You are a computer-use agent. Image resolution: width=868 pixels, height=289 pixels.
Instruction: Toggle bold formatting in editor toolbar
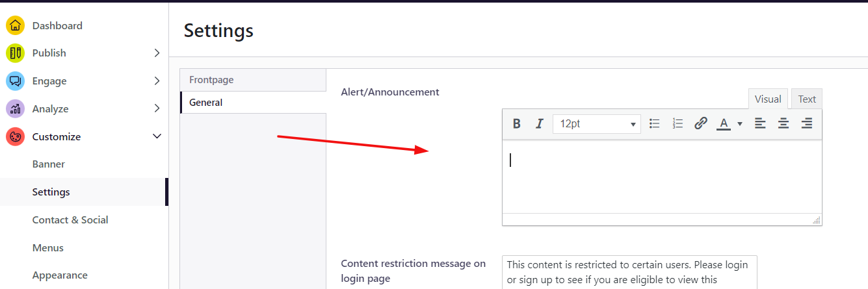point(517,123)
